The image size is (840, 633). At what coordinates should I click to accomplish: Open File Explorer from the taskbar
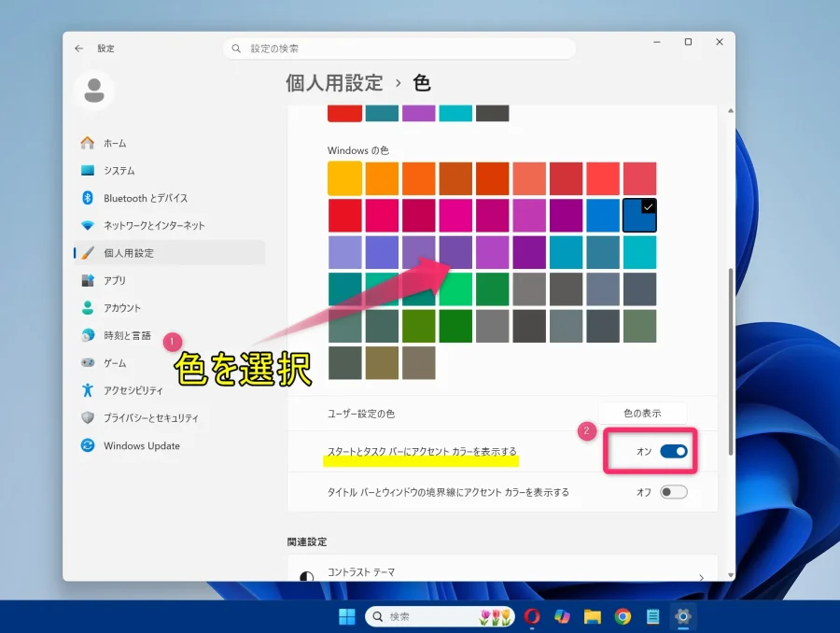point(592,616)
